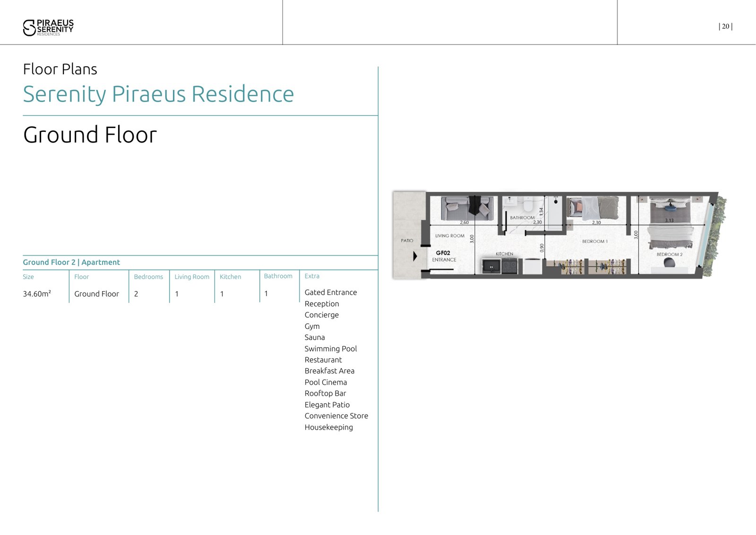Select 'Gym' in extras list
The width and height of the screenshot is (756, 535).
pyautogui.click(x=312, y=326)
